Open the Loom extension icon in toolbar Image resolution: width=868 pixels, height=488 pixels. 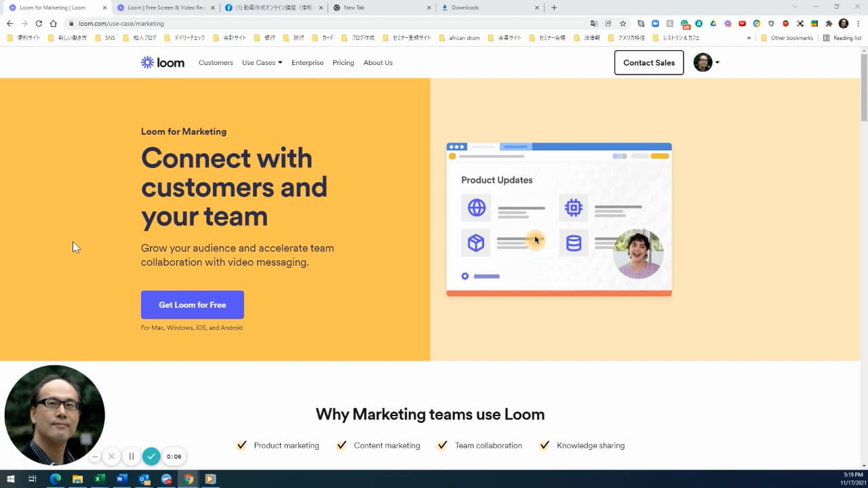click(728, 23)
